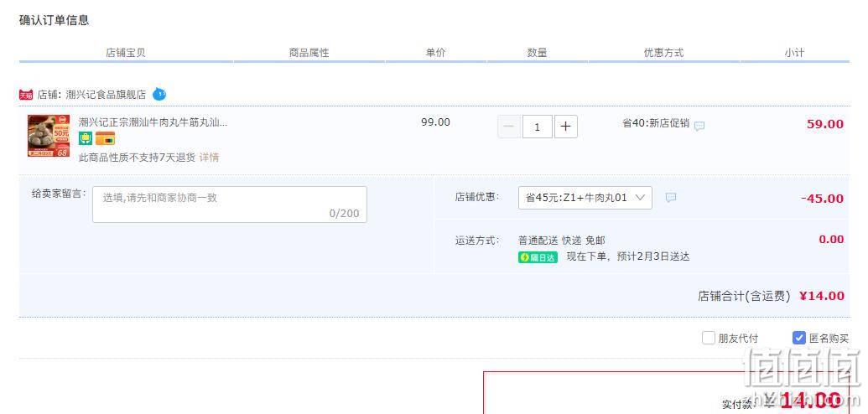The height and width of the screenshot is (414, 868).
Task: Increase quantity with the plus button
Action: coord(566,127)
